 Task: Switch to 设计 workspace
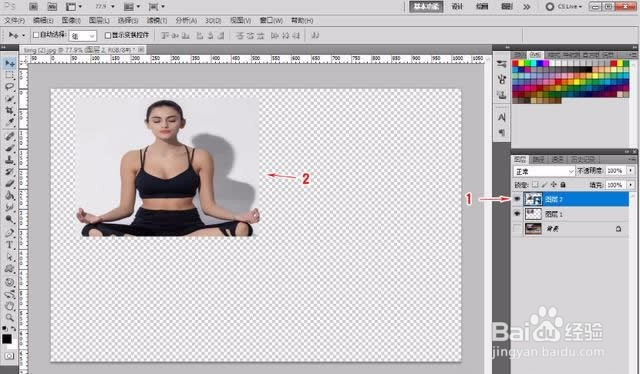(x=458, y=7)
